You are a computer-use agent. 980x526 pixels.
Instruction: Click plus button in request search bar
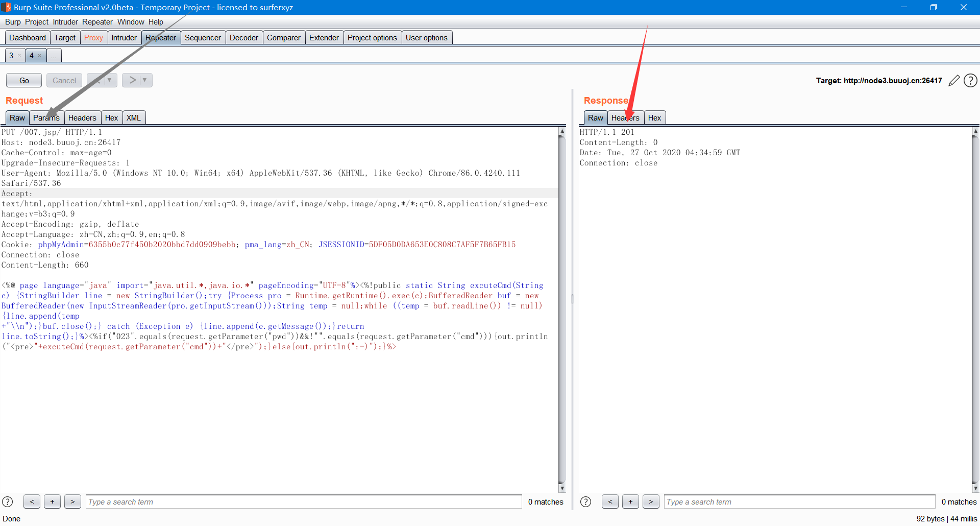[x=52, y=501]
